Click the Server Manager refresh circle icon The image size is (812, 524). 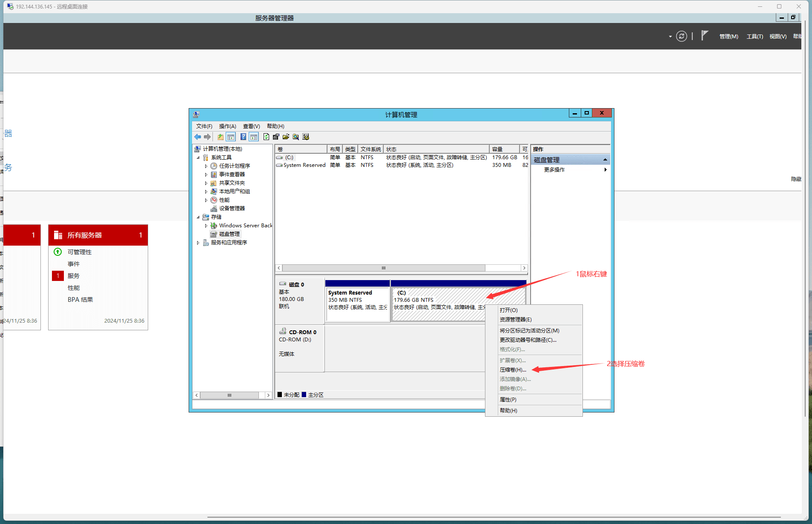(681, 37)
